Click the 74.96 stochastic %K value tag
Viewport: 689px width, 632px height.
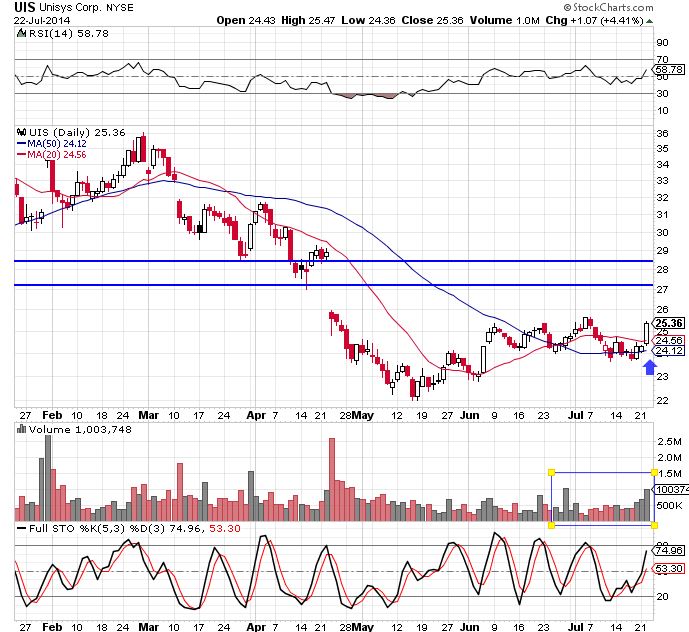(670, 550)
